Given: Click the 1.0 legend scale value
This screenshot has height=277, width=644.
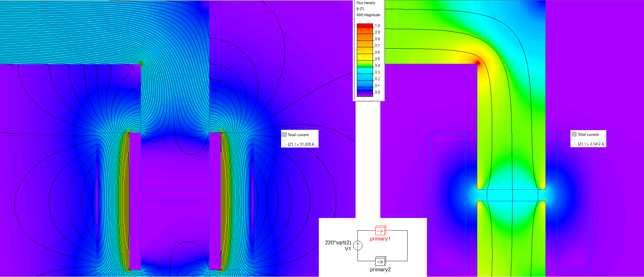Looking at the screenshot, I should [x=377, y=26].
